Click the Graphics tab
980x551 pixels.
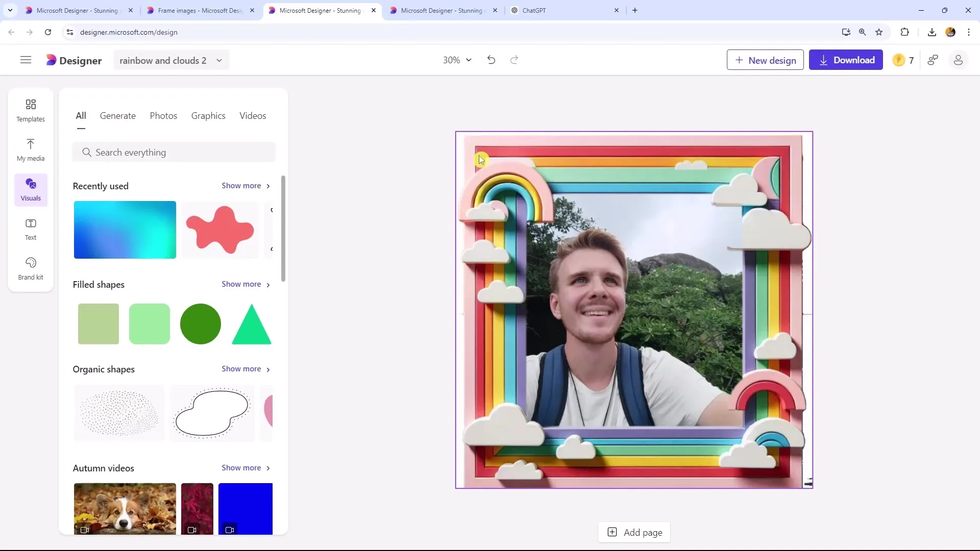[x=208, y=115]
